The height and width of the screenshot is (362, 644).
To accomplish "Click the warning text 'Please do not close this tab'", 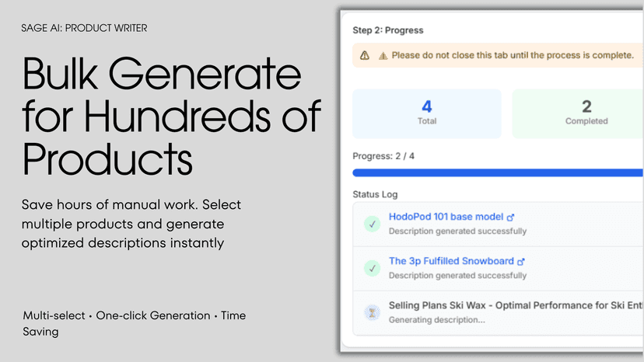I will (x=513, y=55).
